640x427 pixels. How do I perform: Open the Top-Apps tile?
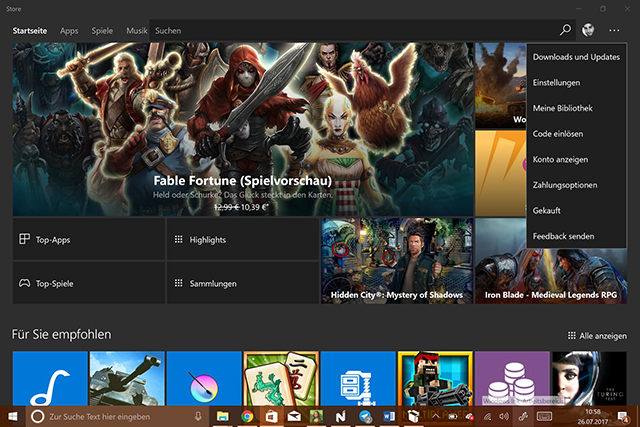point(89,239)
